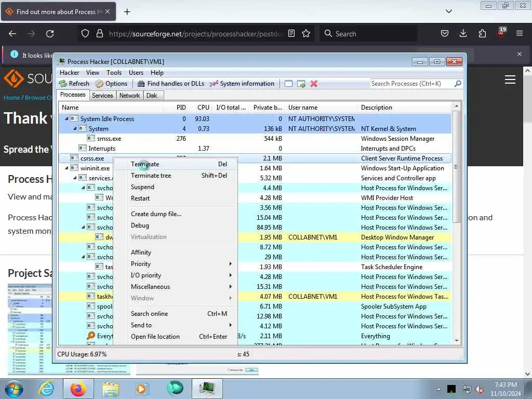The image size is (532, 399).
Task: Click the bookmark star in Firefox address bar
Action: (306, 34)
